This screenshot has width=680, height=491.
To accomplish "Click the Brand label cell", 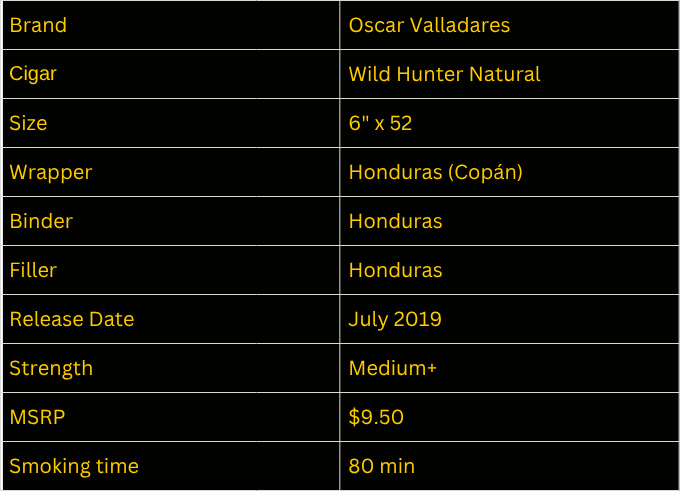I will (171, 25).
